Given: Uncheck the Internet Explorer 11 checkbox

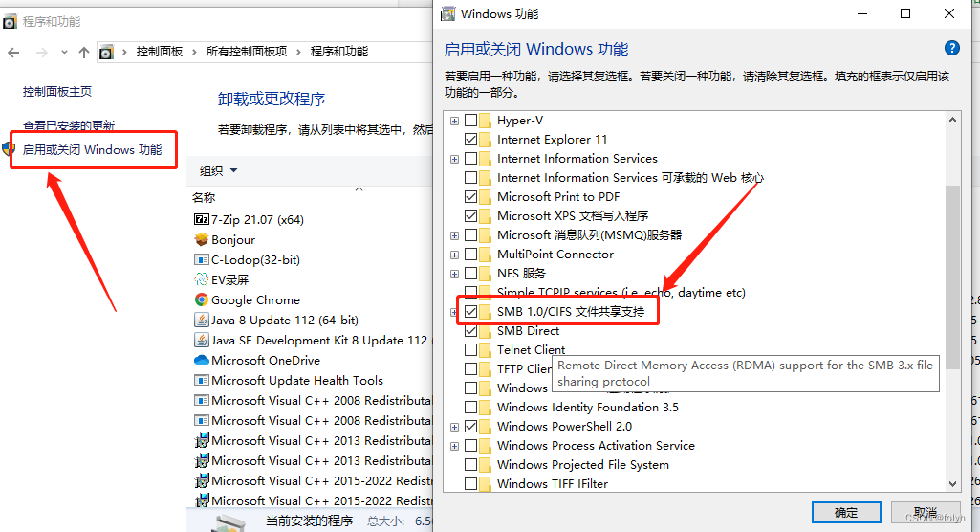Looking at the screenshot, I should click(x=471, y=139).
